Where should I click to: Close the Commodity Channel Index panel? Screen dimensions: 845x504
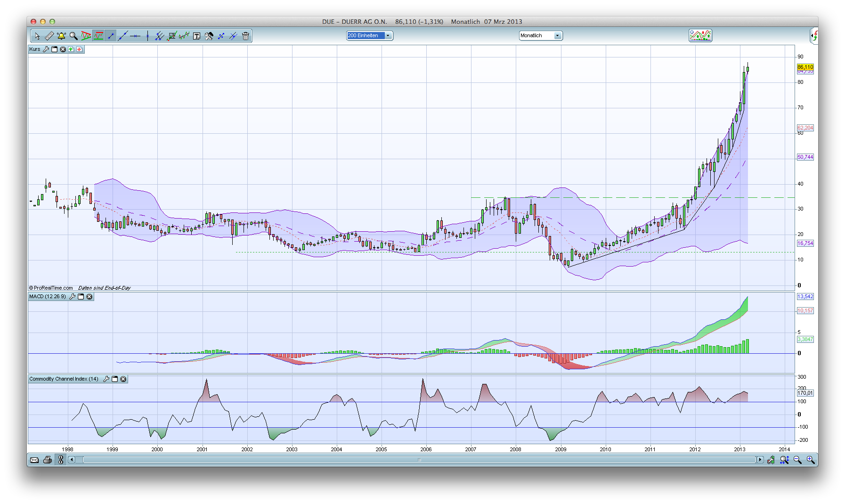[123, 379]
